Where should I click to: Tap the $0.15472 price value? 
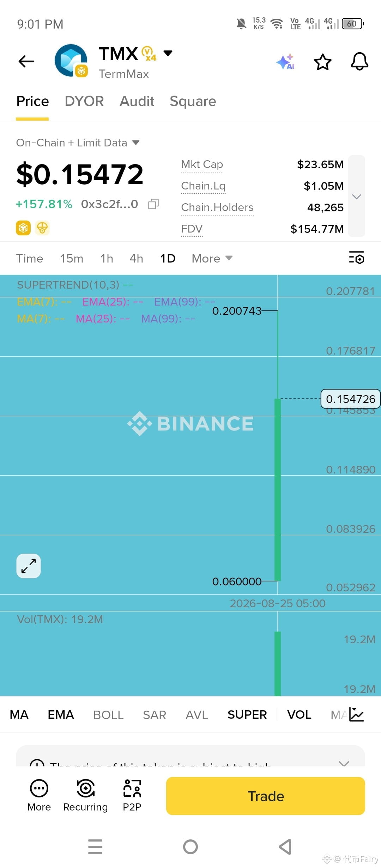click(x=80, y=174)
